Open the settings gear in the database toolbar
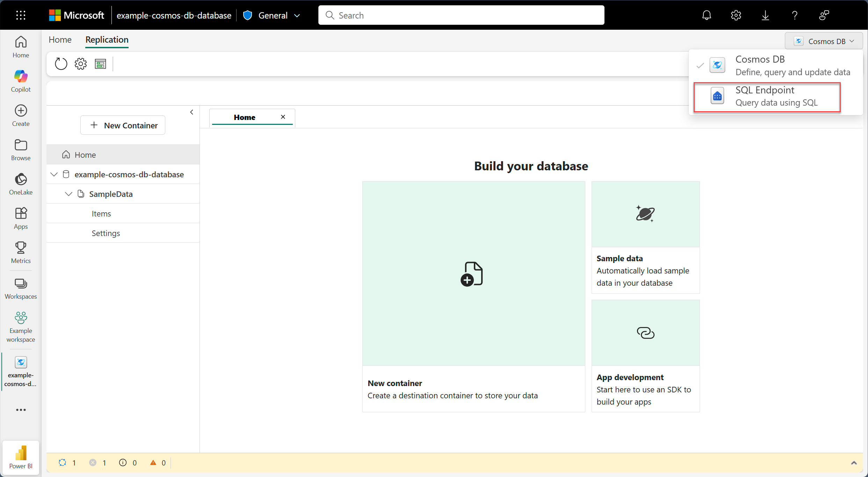The image size is (868, 477). pos(81,64)
